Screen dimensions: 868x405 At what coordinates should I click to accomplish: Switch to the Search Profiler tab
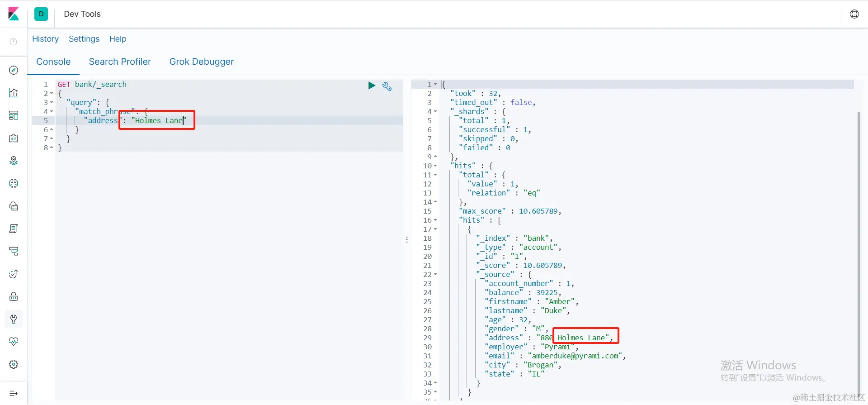[120, 62]
